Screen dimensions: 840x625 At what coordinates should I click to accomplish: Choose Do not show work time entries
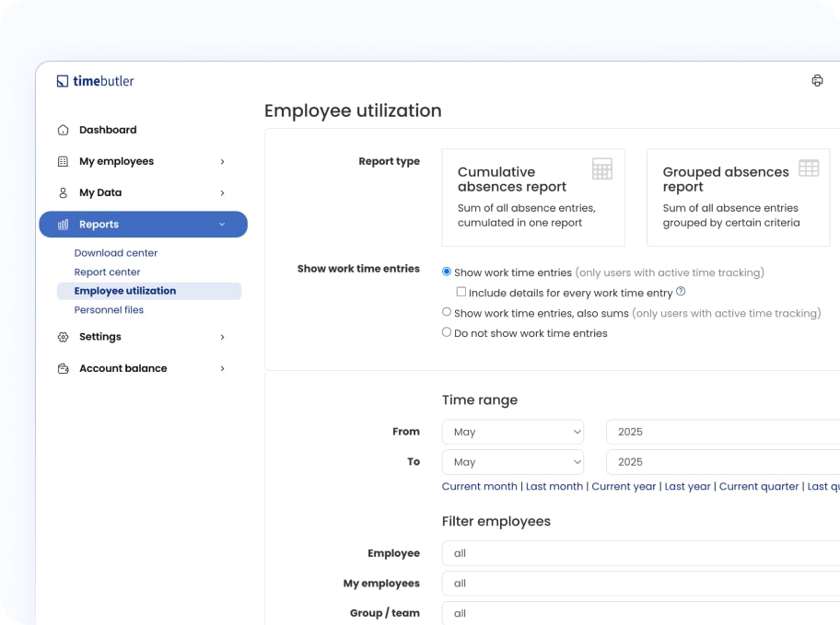(447, 332)
